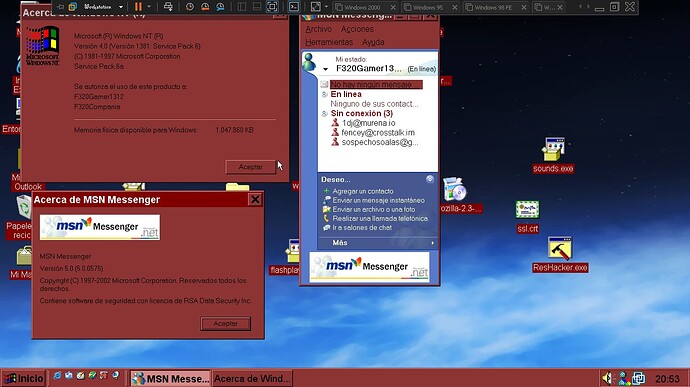Click Aceptar in Acerca de MSN Messenger dialog
Image resolution: width=690 pixels, height=387 pixels.
coord(225,324)
